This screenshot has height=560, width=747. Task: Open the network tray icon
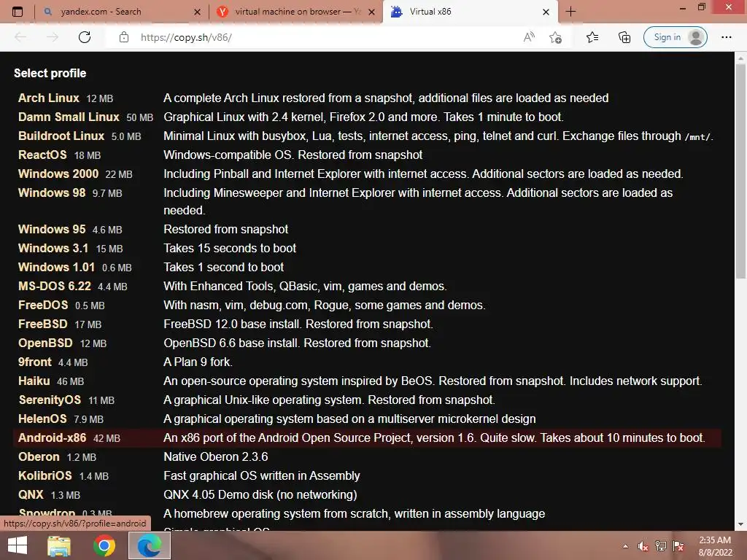pyautogui.click(x=660, y=546)
